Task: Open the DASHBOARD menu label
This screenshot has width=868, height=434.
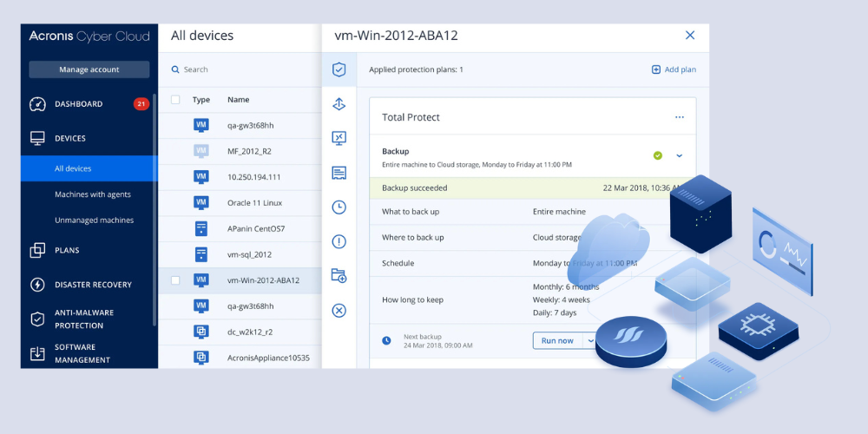Action: click(79, 104)
